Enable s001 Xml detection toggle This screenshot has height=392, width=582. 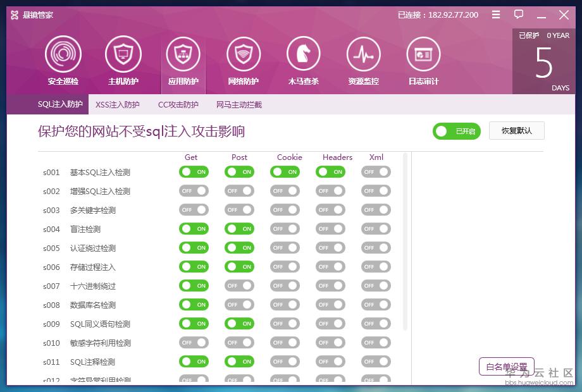376,172
